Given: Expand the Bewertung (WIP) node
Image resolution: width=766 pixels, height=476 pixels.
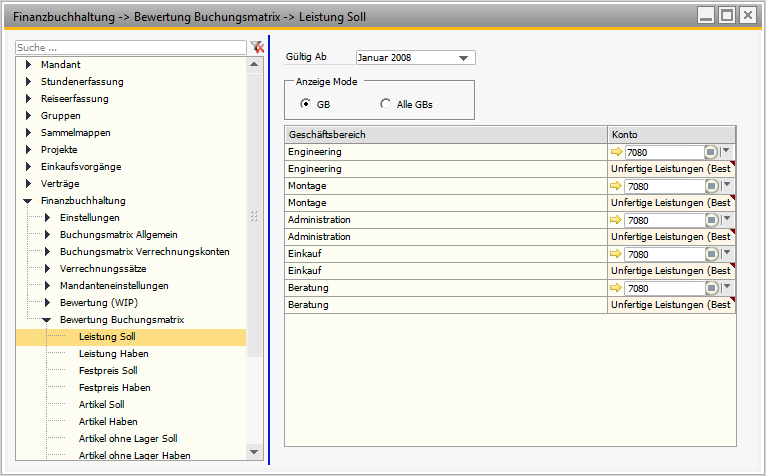Looking at the screenshot, I should (46, 303).
